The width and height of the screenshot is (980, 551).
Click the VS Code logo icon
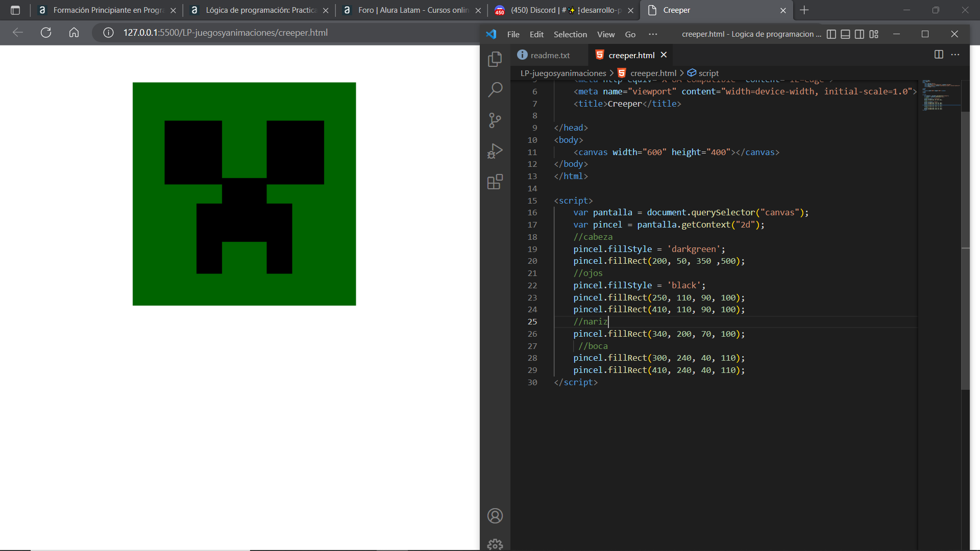pos(491,34)
